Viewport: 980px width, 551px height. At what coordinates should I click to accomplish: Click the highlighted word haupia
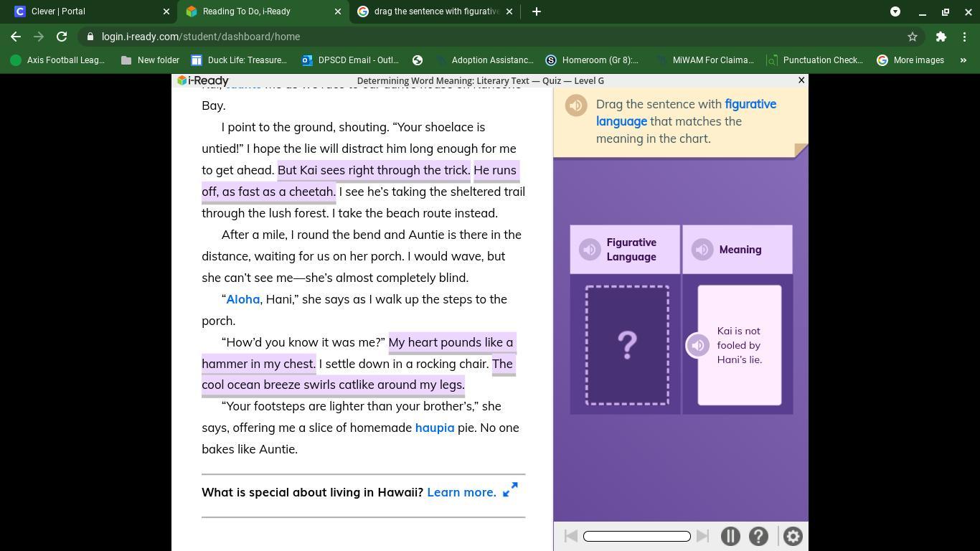[434, 428]
